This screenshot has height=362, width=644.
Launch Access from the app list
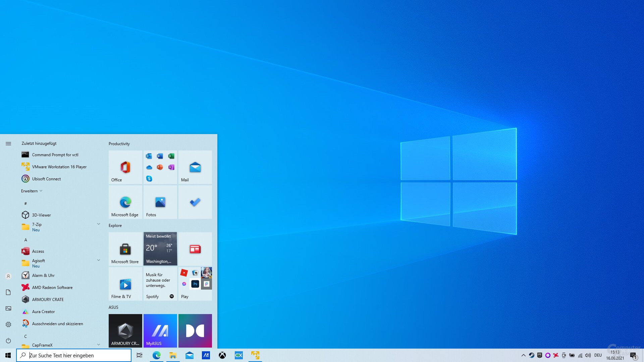[60, 251]
